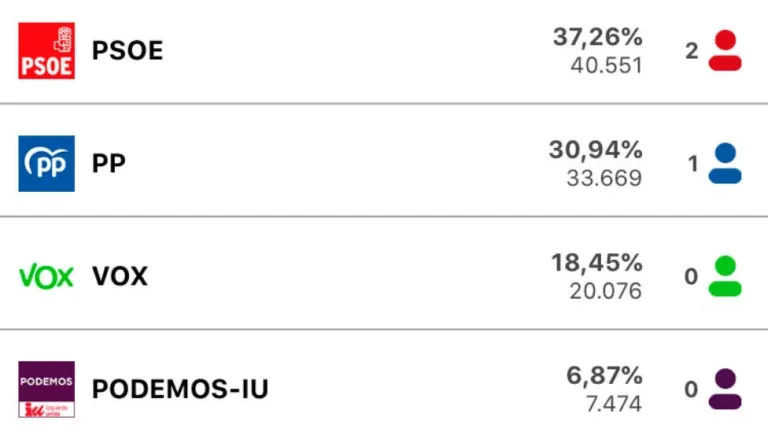Click the red PSOE seat person icon

[x=725, y=51]
